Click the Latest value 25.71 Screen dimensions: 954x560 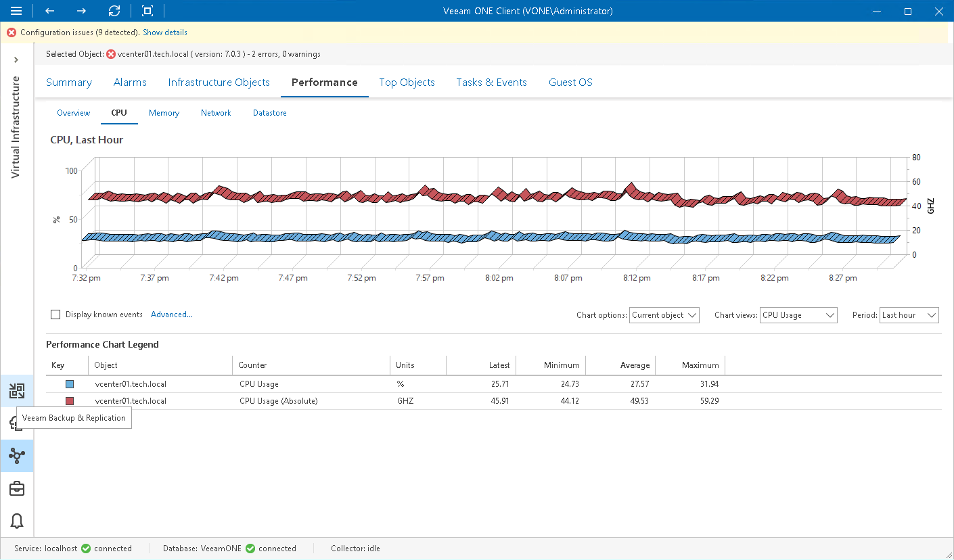tap(500, 384)
